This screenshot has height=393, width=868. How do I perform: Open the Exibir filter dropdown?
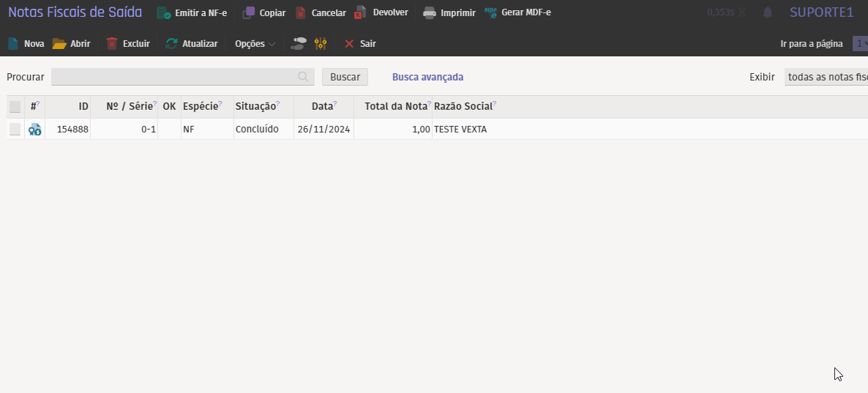tap(826, 77)
